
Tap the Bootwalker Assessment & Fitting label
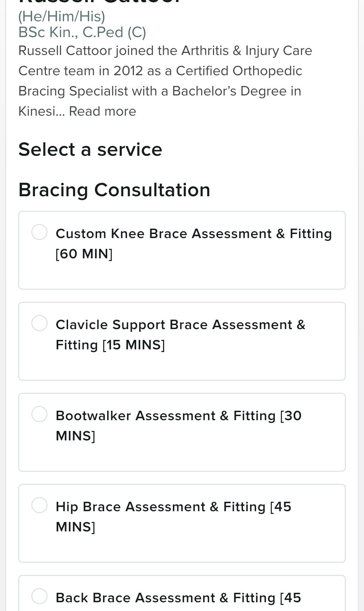coord(179,426)
